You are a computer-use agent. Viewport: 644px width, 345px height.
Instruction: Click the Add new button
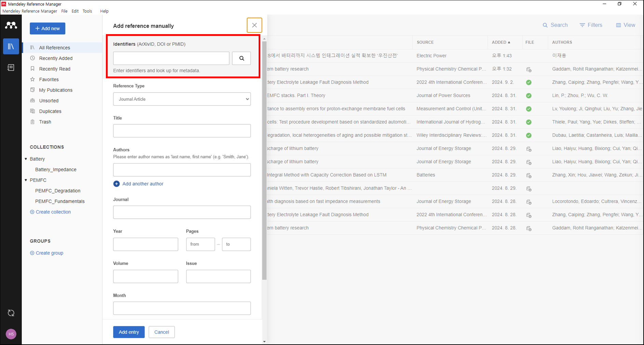point(47,28)
